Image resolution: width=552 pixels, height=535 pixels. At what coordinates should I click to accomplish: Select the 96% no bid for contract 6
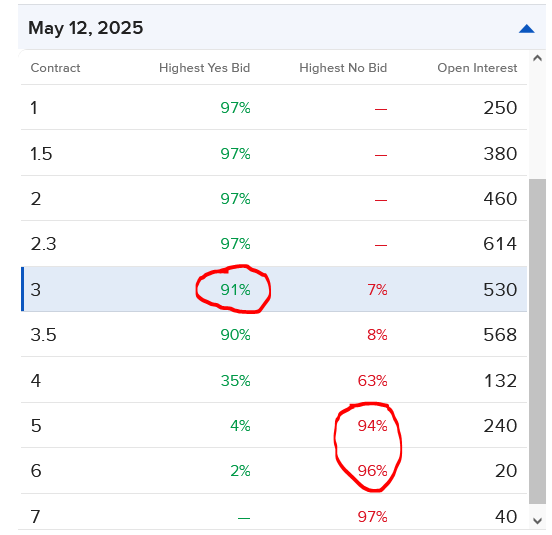tap(372, 471)
